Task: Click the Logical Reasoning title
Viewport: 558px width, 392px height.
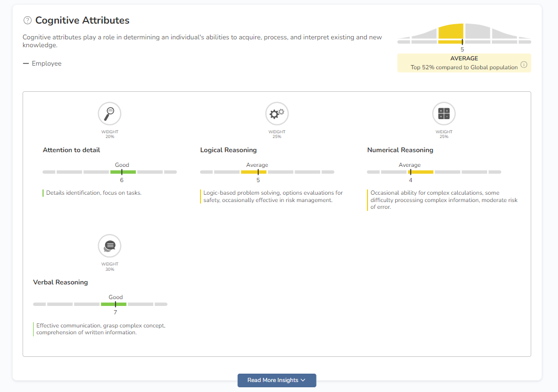Action: tap(228, 150)
